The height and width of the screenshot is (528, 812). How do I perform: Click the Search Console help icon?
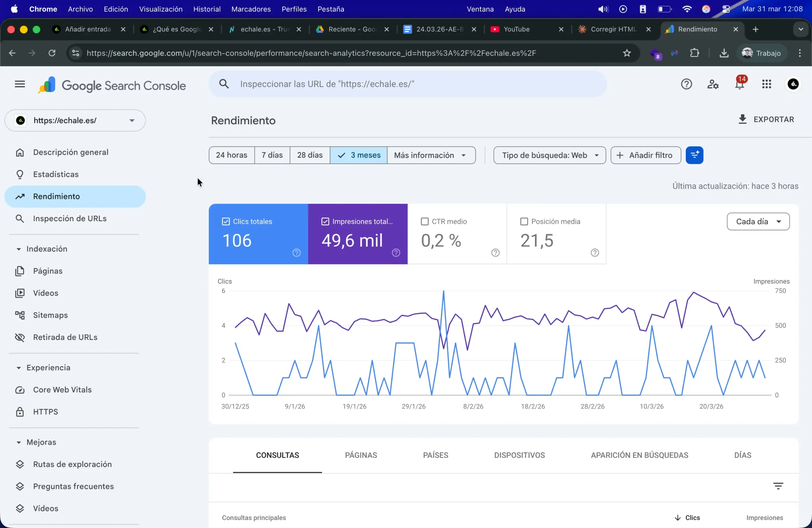point(686,84)
